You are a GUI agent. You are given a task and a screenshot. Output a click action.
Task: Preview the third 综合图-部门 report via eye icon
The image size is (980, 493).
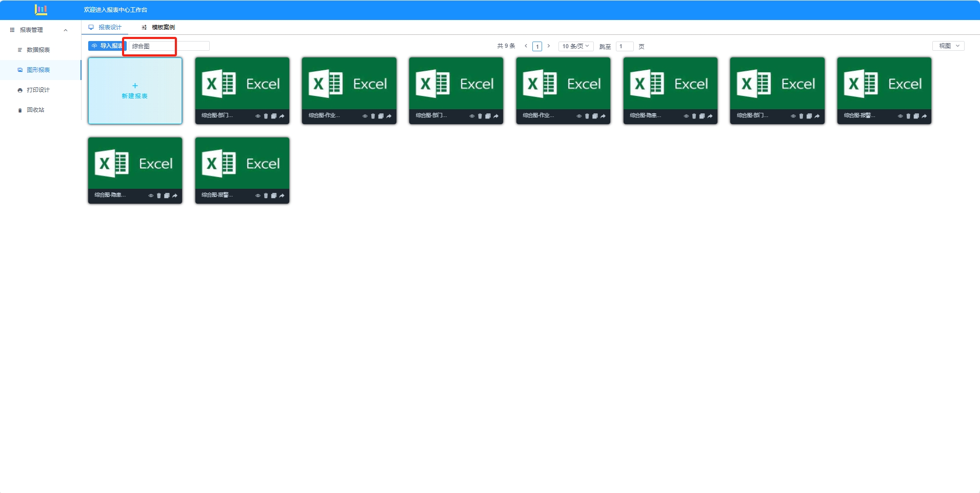793,116
